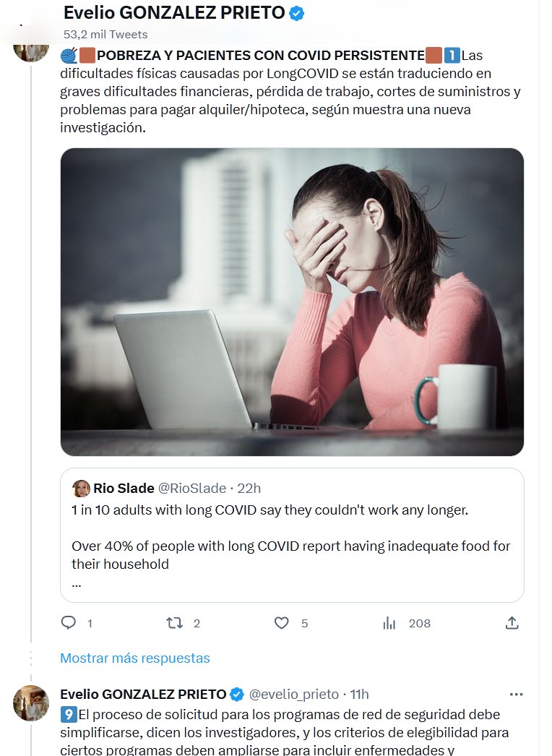
Task: Expand thread with Mostrar más respuestas
Action: coord(135,658)
